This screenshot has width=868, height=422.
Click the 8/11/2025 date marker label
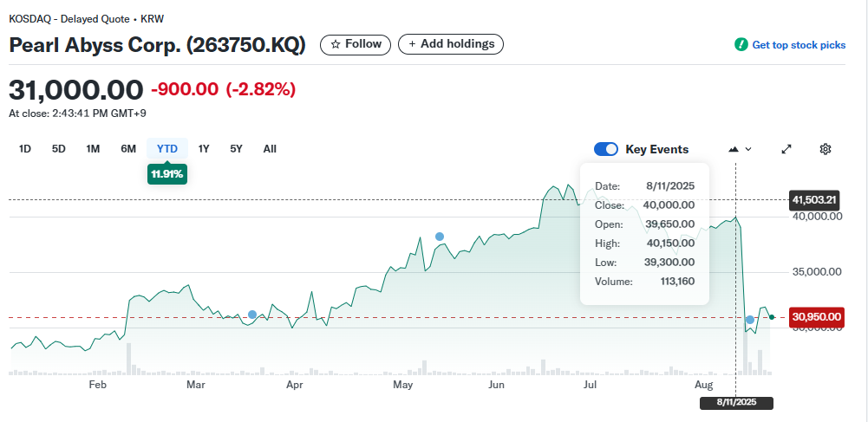coord(736,403)
